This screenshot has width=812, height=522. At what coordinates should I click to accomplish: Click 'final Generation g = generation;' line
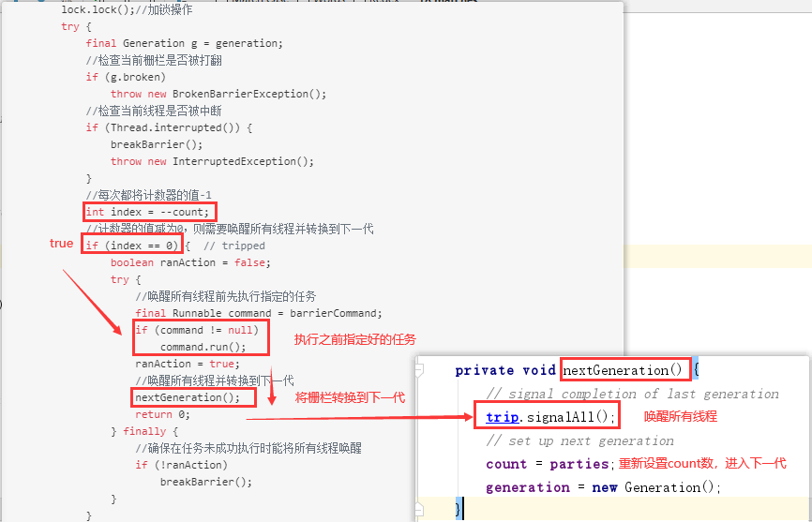pyautogui.click(x=185, y=43)
